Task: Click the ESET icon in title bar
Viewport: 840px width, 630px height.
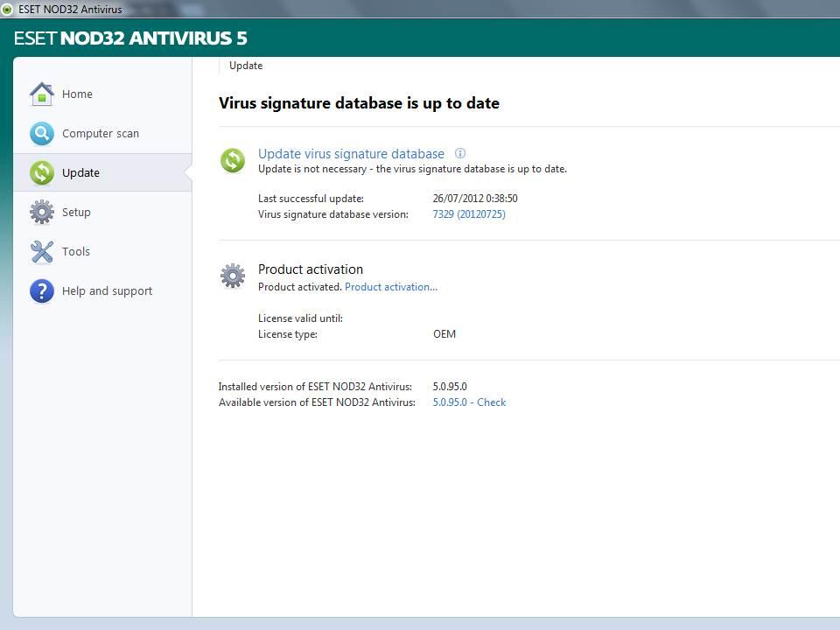Action: click(x=7, y=10)
